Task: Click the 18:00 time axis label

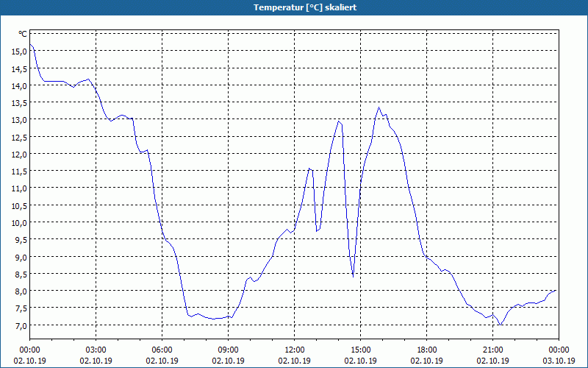Action: pyautogui.click(x=427, y=350)
